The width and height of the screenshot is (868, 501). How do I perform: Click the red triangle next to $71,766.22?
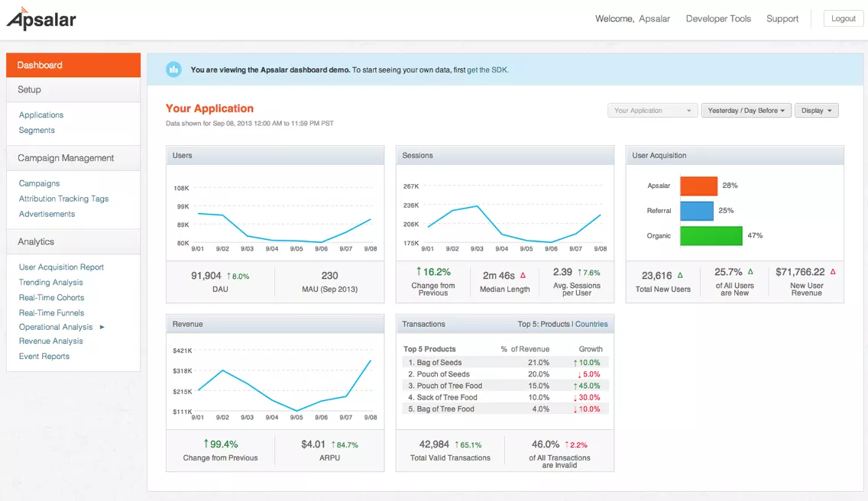tap(833, 272)
